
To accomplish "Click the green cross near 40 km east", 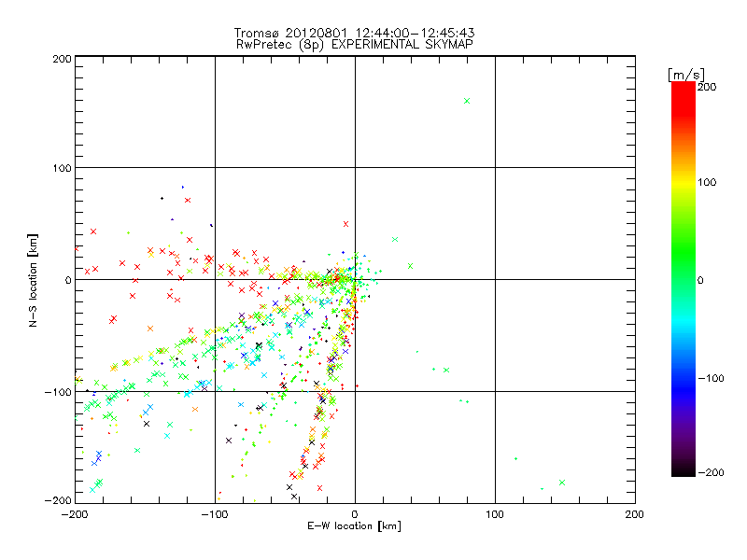I will point(410,266).
